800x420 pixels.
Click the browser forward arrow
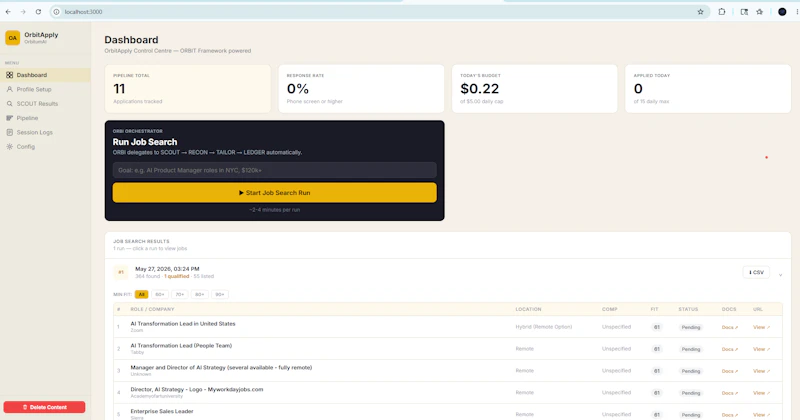coord(23,12)
